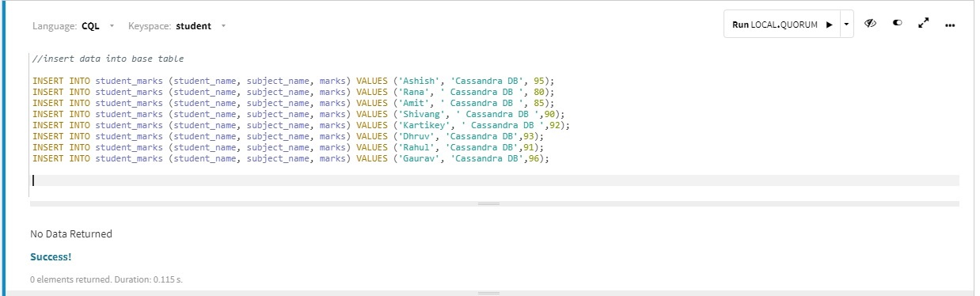Click the play triangle in Run button
This screenshot has height=296, width=980.
[x=829, y=25]
